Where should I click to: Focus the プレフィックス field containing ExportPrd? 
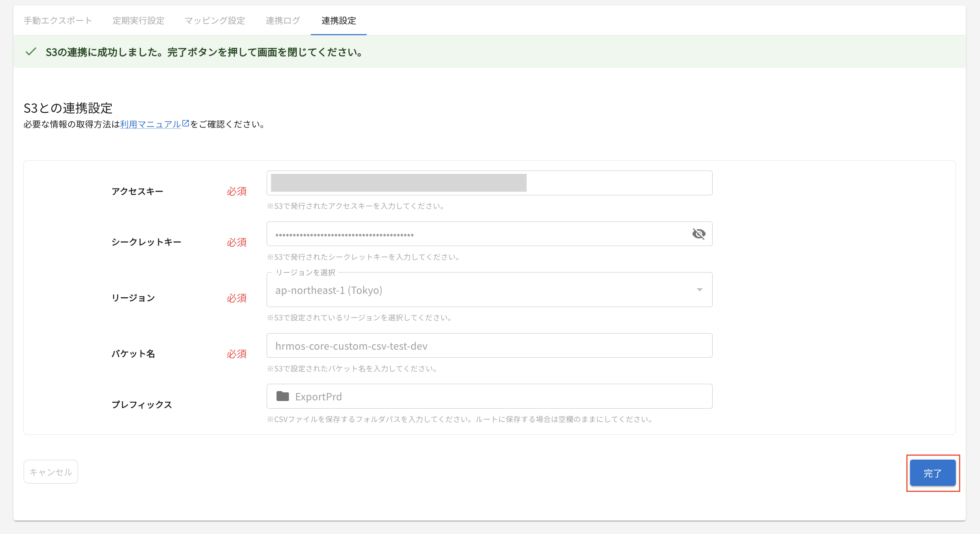(x=494, y=396)
